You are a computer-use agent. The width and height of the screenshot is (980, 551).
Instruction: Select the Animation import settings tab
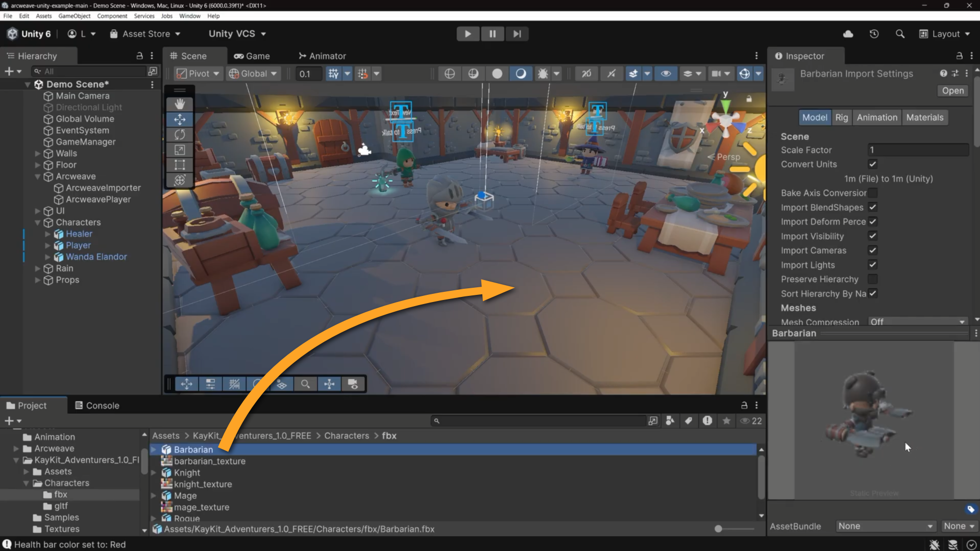(x=876, y=117)
